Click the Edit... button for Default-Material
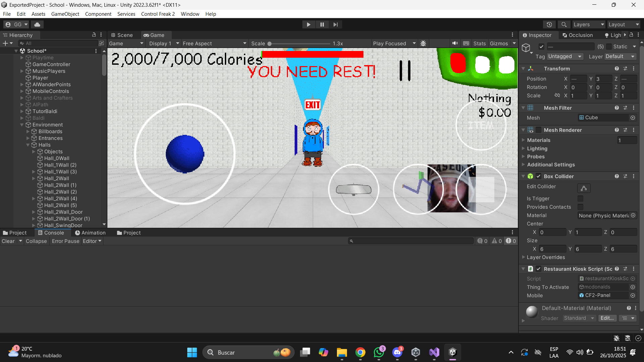Image resolution: width=644 pixels, height=362 pixels. coord(607,318)
